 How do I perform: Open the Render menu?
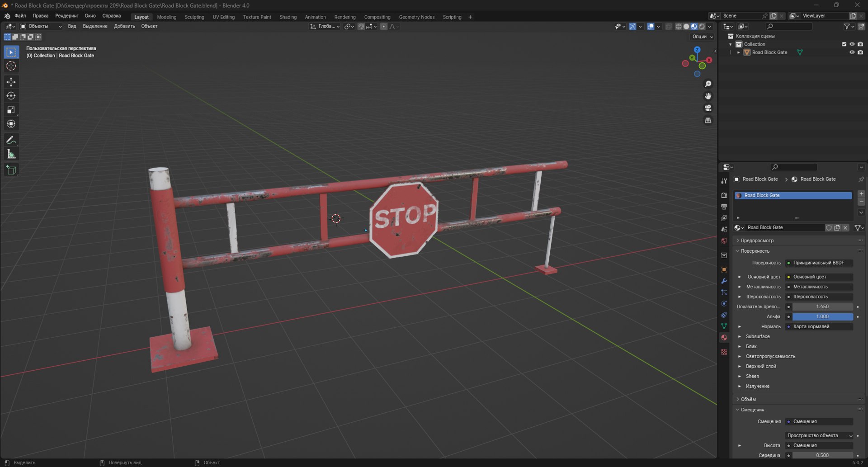[66, 16]
